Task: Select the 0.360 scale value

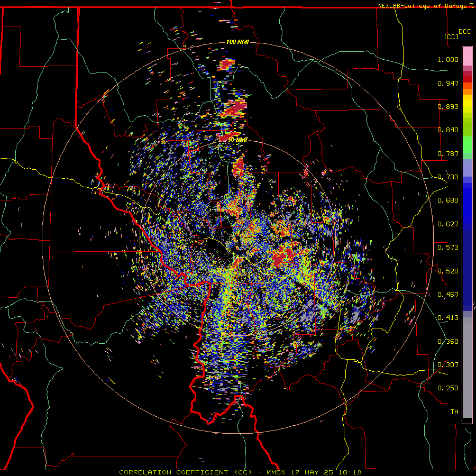Action: pyautogui.click(x=448, y=341)
